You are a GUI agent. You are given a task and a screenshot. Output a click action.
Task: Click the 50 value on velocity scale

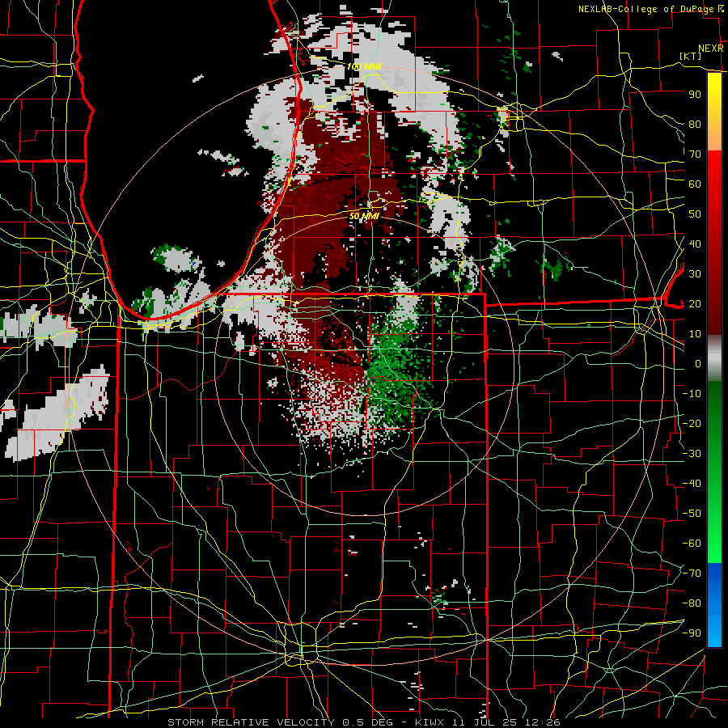click(695, 214)
